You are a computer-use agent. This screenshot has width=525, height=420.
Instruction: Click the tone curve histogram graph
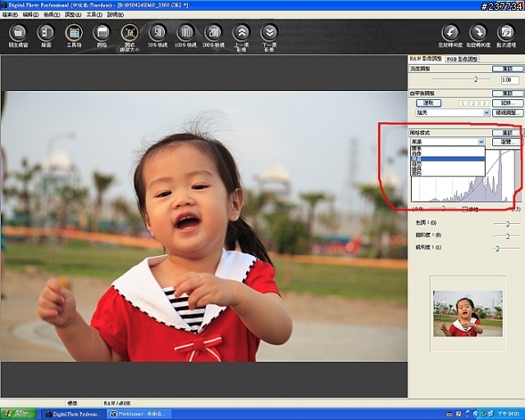point(466,189)
